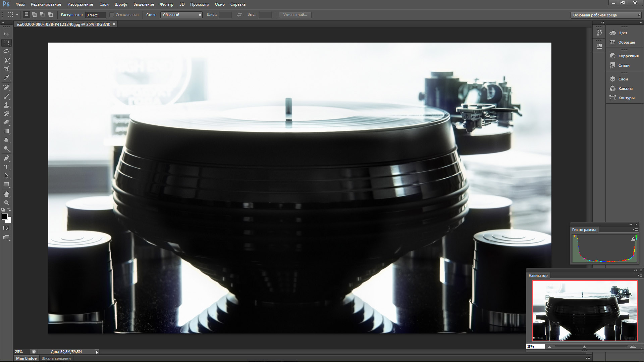Select the Zoom magnifier tool

pyautogui.click(x=6, y=203)
